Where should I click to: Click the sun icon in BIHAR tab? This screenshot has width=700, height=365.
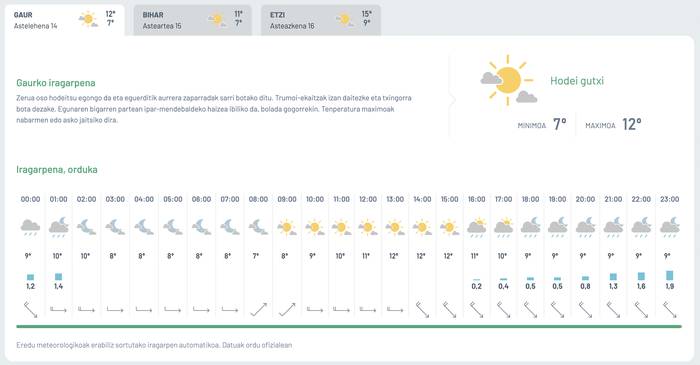click(x=217, y=20)
